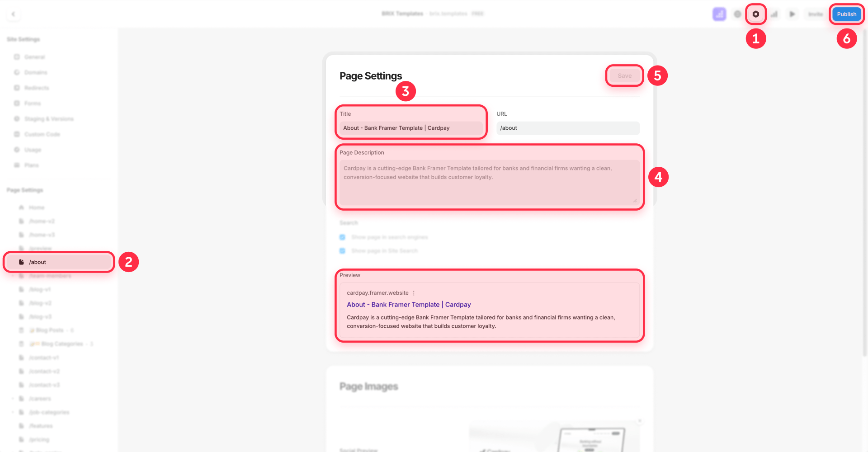The height and width of the screenshot is (452, 868).
Task: Select the /contact-v1 page
Action: tap(44, 358)
